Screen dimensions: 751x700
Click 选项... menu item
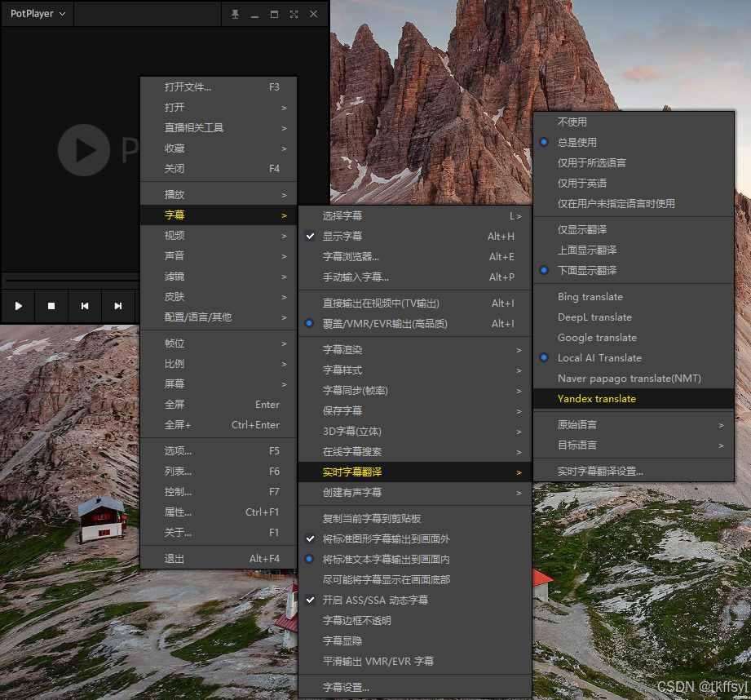click(219, 451)
